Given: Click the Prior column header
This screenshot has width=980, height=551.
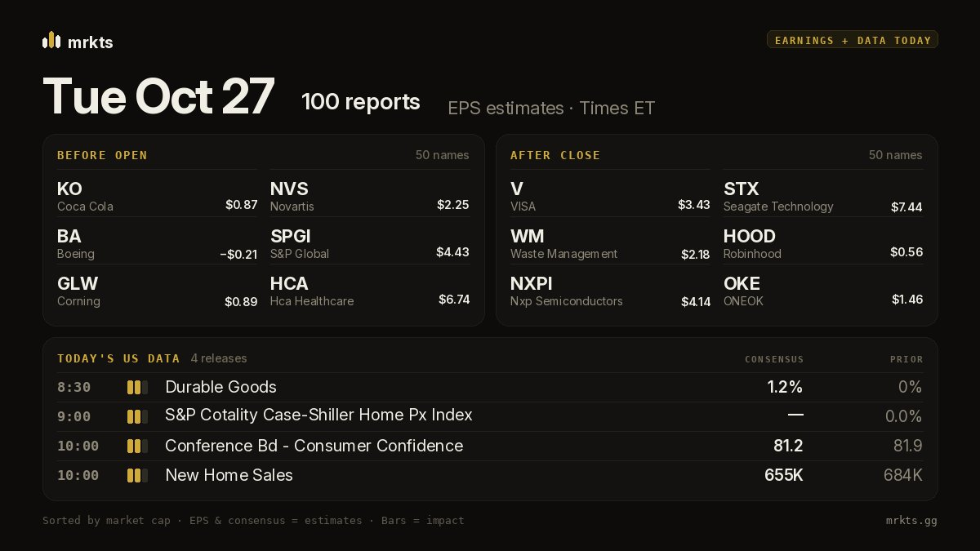Looking at the screenshot, I should 906,359.
